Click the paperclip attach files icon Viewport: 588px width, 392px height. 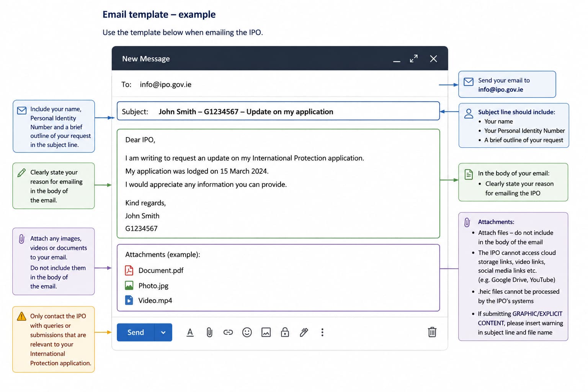tap(209, 332)
